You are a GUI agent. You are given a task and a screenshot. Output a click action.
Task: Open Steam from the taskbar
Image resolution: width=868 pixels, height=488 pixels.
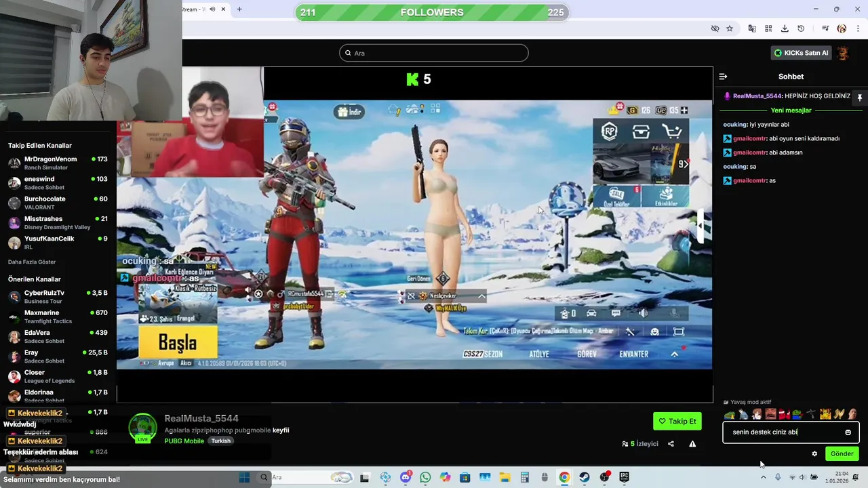pos(584,477)
